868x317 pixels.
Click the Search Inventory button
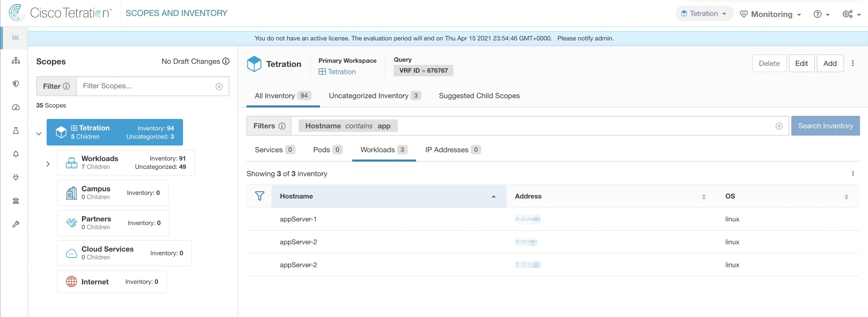pyautogui.click(x=825, y=125)
